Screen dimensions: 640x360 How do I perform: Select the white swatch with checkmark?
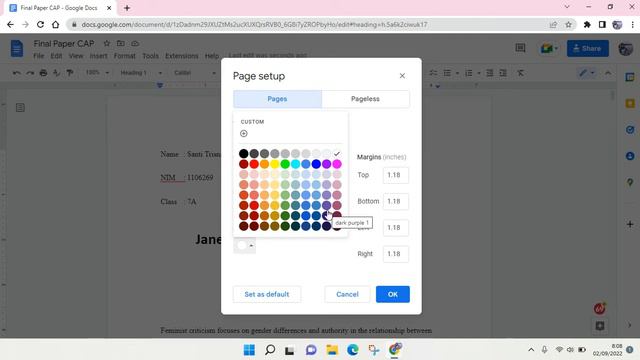[337, 153]
